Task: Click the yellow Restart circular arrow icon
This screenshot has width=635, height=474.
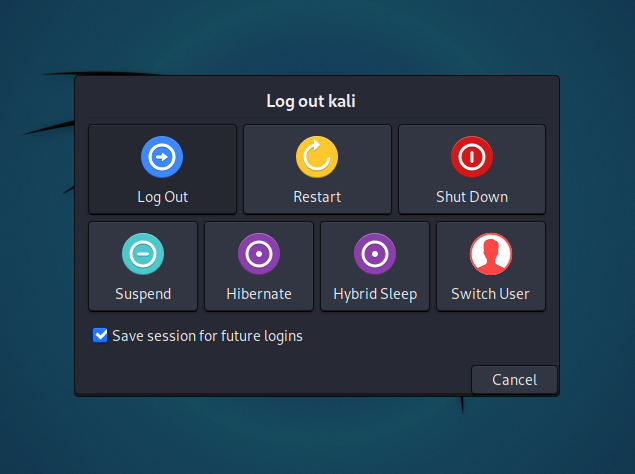Action: pyautogui.click(x=317, y=157)
